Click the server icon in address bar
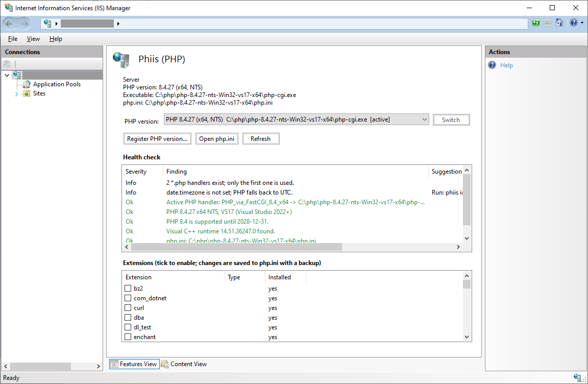 pyautogui.click(x=47, y=23)
